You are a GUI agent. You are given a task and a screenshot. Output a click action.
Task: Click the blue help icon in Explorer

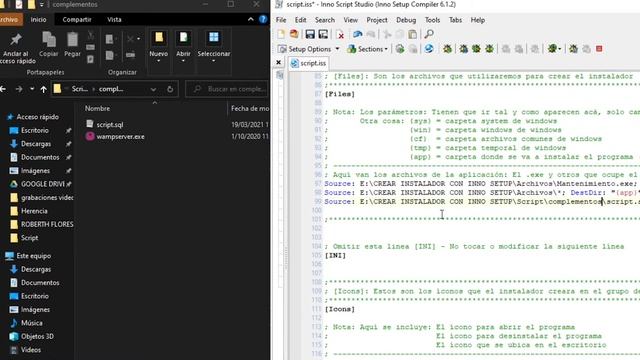tap(263, 19)
